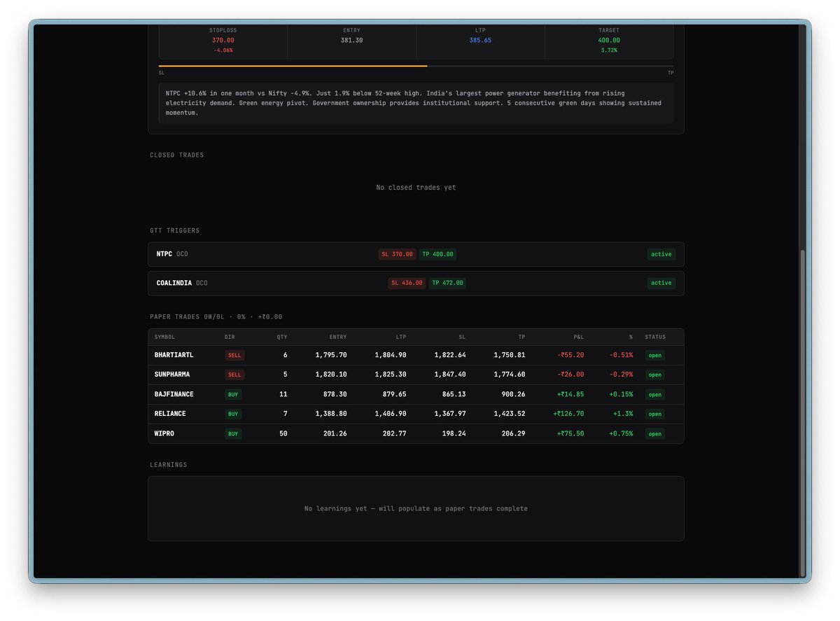Click the open status badge for BHARTIARTL
840x621 pixels.
(x=654, y=355)
